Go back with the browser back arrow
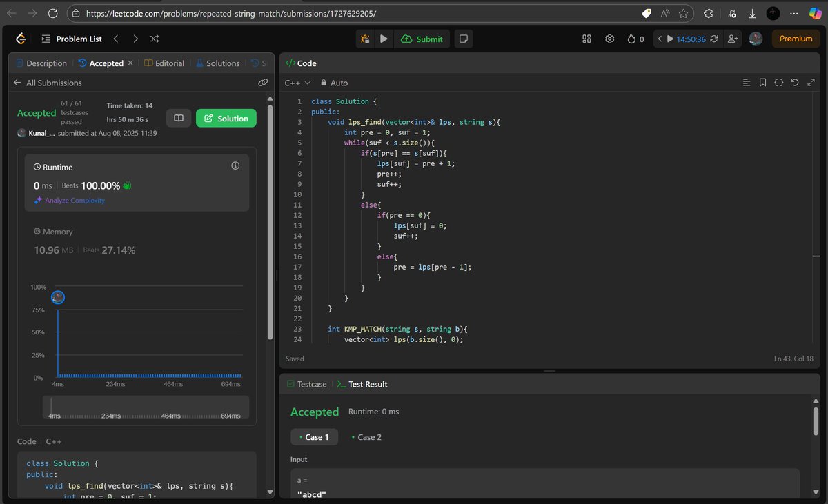The height and width of the screenshot is (504, 828). (x=11, y=13)
